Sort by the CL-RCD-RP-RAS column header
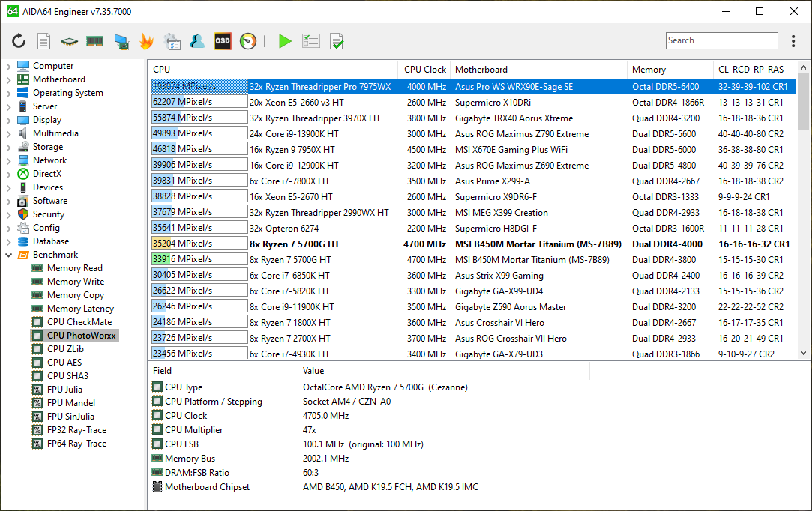The height and width of the screenshot is (511, 812). click(x=754, y=70)
